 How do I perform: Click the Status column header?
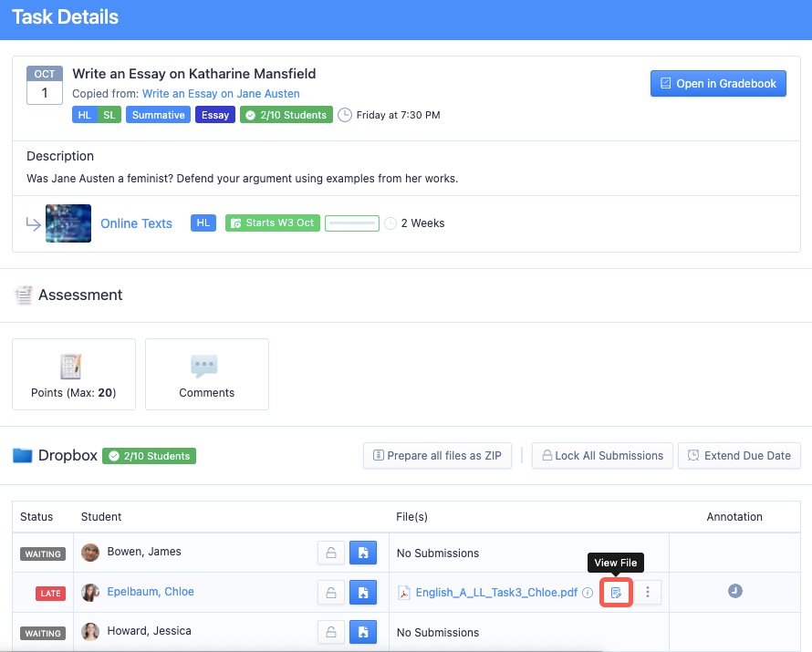(36, 517)
